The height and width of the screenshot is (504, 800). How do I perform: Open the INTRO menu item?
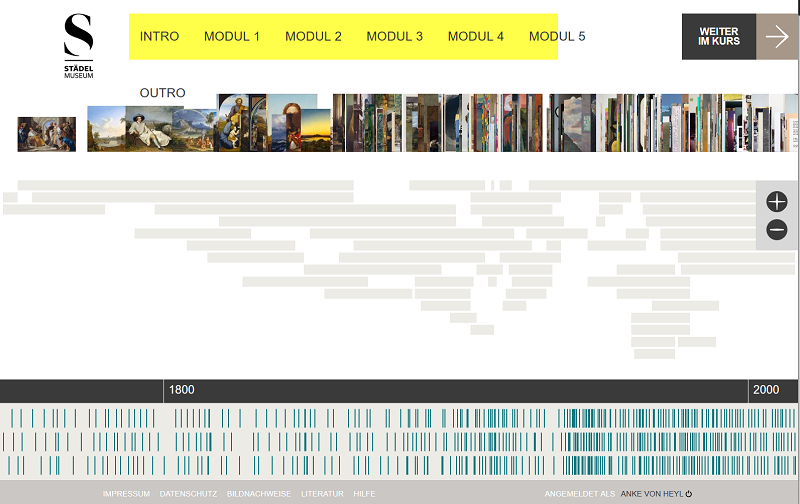point(160,37)
